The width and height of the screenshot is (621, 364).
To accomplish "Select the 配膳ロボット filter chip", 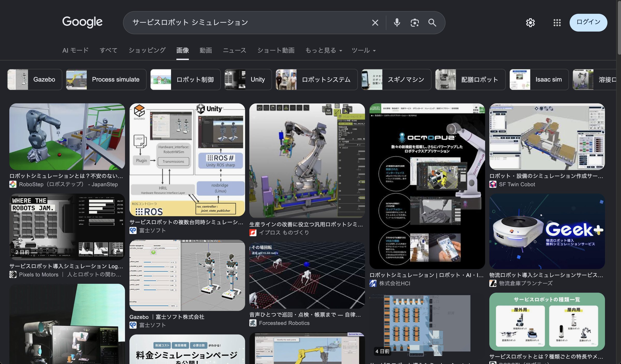I will coord(470,80).
